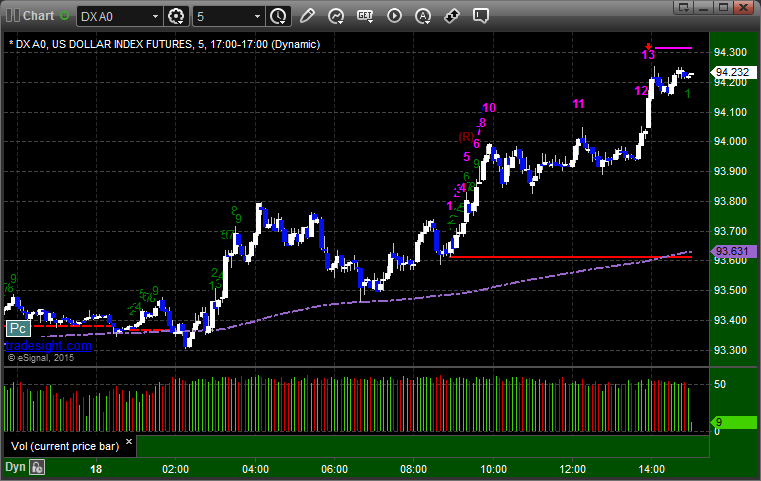Select the magenta 10 countdown marker
The width and height of the screenshot is (761, 481).
489,108
